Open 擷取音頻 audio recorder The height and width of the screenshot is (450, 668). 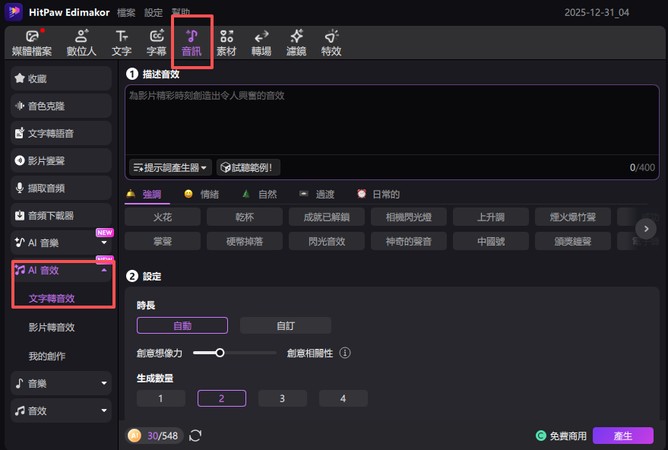coord(61,188)
